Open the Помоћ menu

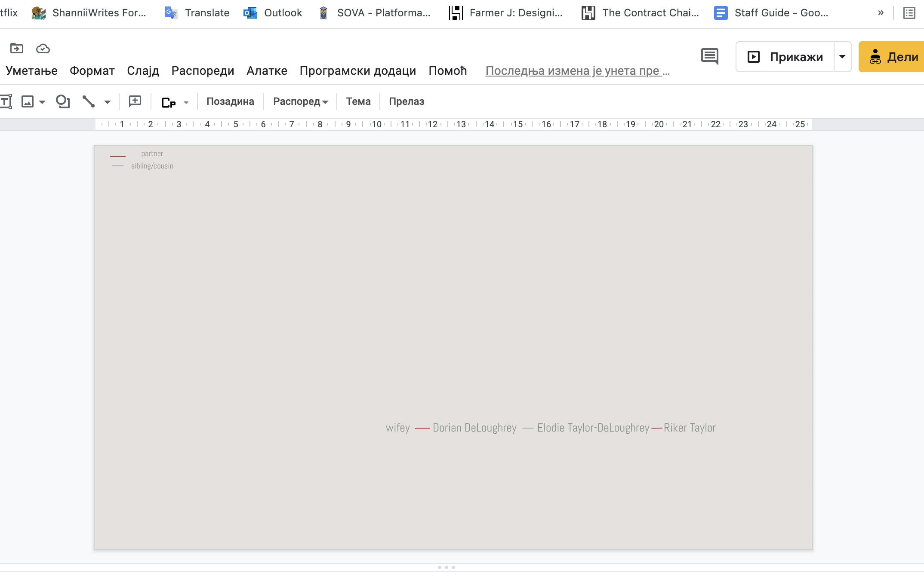(447, 70)
